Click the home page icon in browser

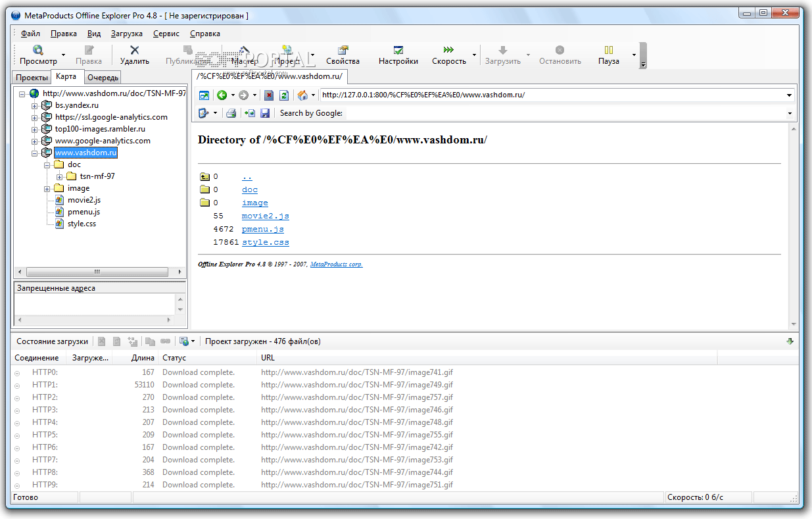302,95
